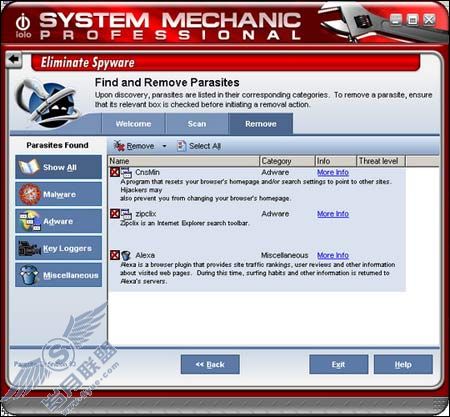Image resolution: width=450 pixels, height=417 pixels.
Task: Open More Info link for Alexa
Action: pos(333,255)
